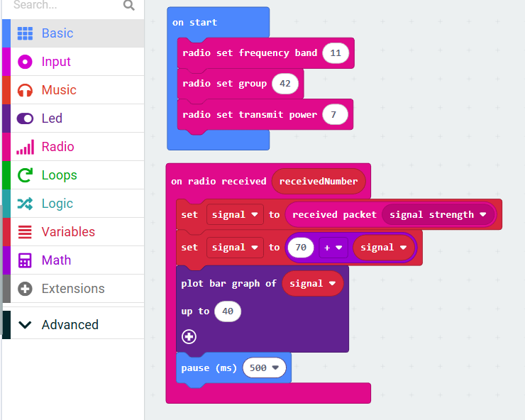Click the receivedNumber variable pill
Image resolution: width=525 pixels, height=420 pixels.
pos(319,181)
